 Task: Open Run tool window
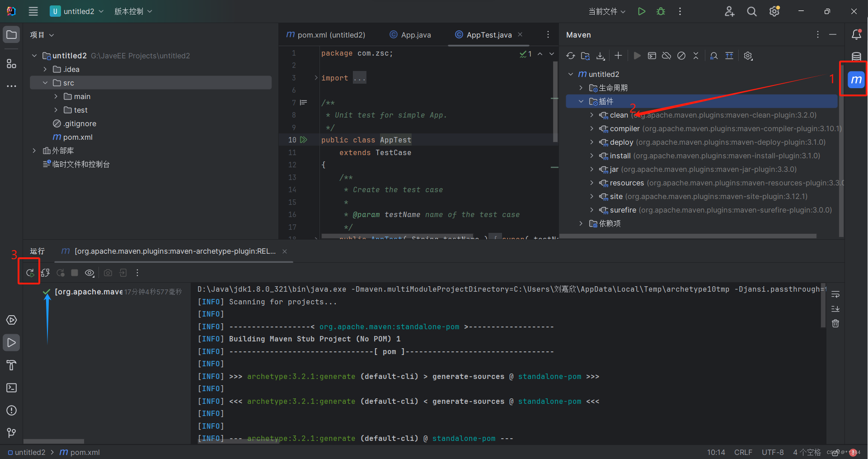pos(12,343)
